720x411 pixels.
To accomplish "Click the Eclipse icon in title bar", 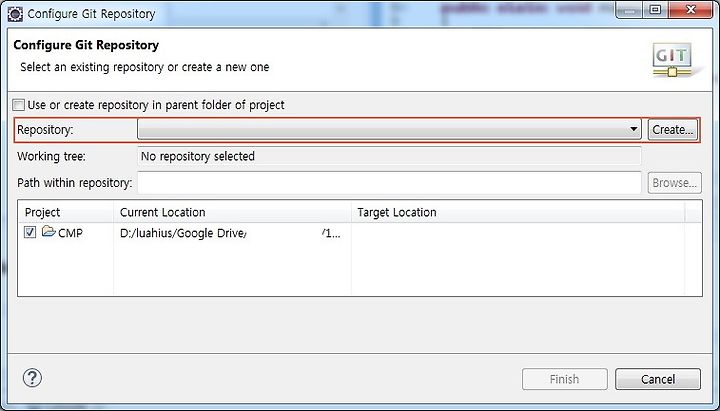I will click(x=15, y=14).
